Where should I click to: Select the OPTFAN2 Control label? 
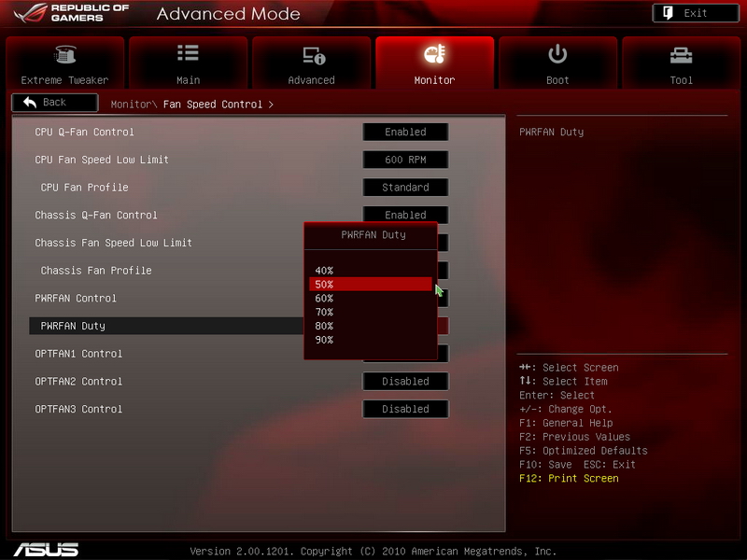(x=78, y=382)
